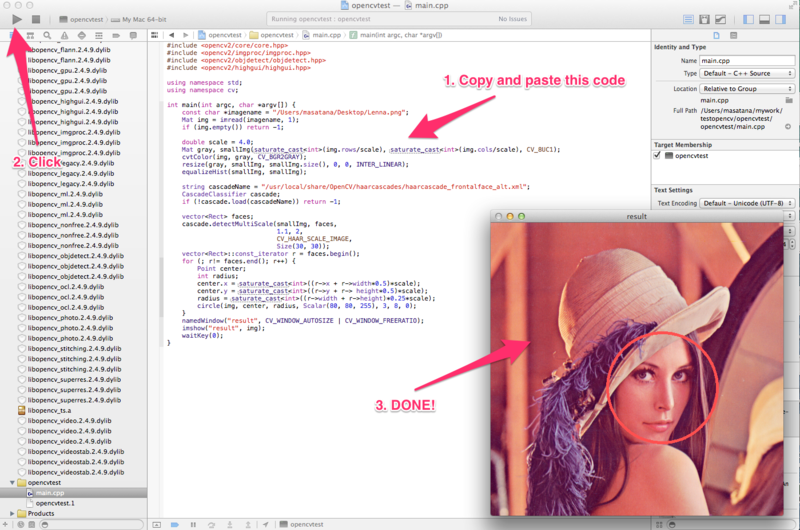Switch to the standard editor
Viewport: 800px width, 530px height.
pos(688,19)
